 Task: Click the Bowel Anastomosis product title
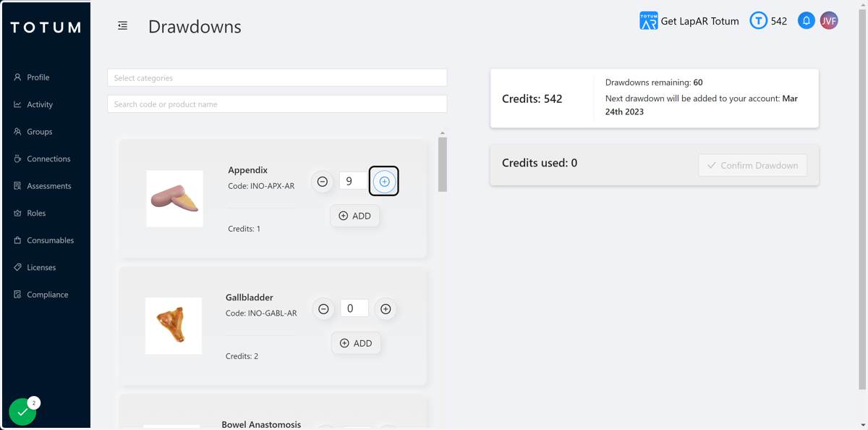[261, 424]
